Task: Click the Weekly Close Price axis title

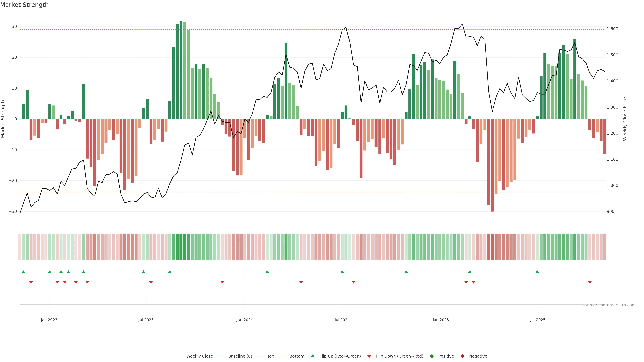Action: tap(625, 119)
